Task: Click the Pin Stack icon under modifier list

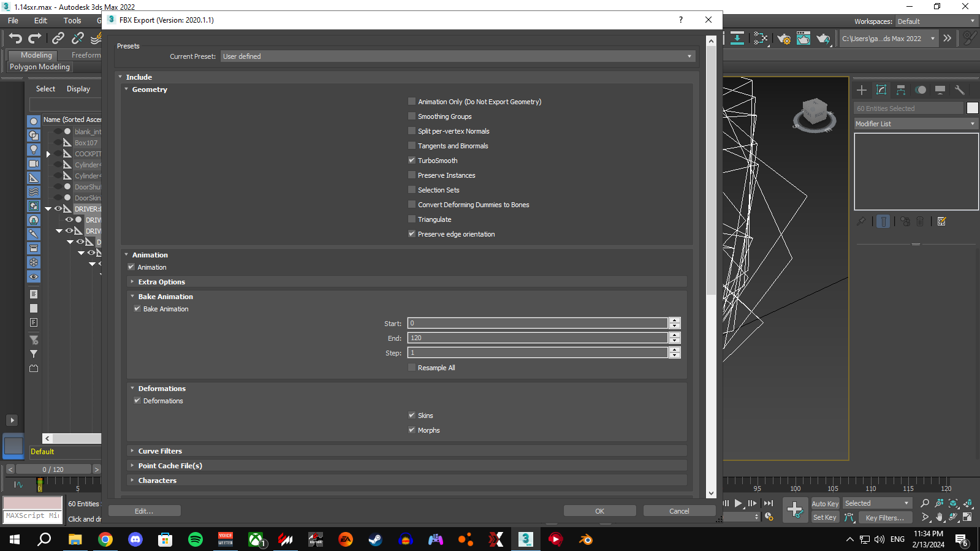Action: pyautogui.click(x=861, y=221)
